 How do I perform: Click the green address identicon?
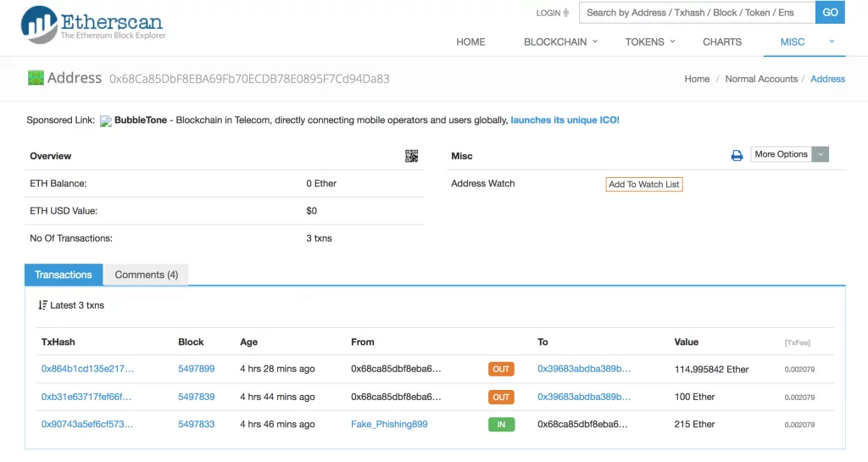click(x=36, y=78)
